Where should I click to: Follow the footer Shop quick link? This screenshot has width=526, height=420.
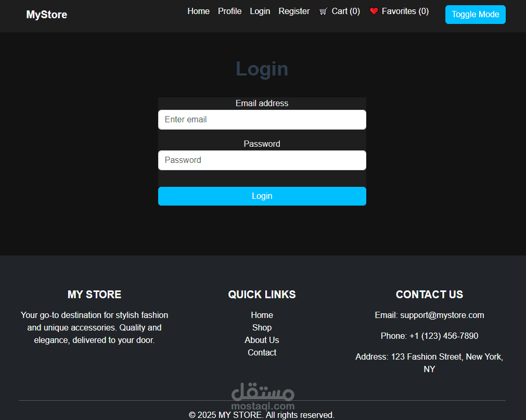click(262, 327)
